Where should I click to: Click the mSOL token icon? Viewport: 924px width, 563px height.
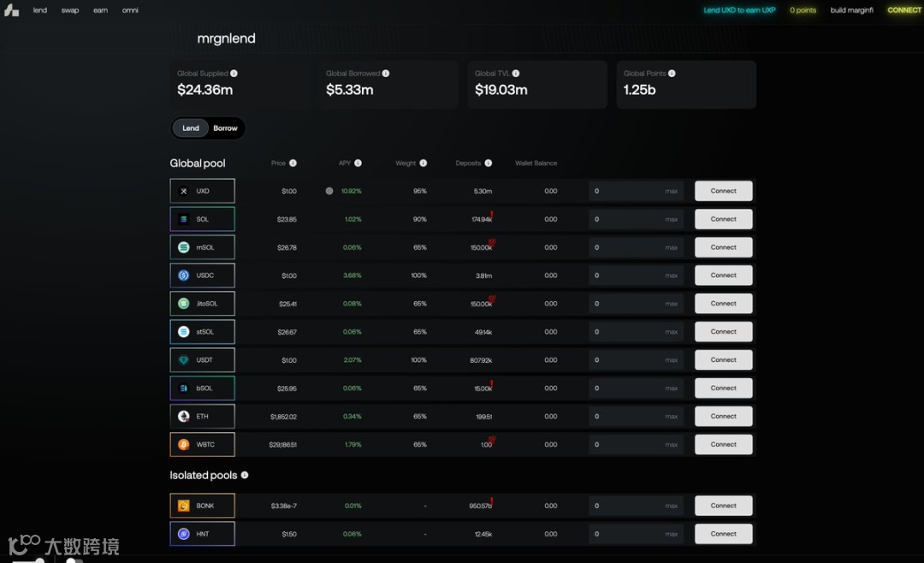pyautogui.click(x=184, y=247)
